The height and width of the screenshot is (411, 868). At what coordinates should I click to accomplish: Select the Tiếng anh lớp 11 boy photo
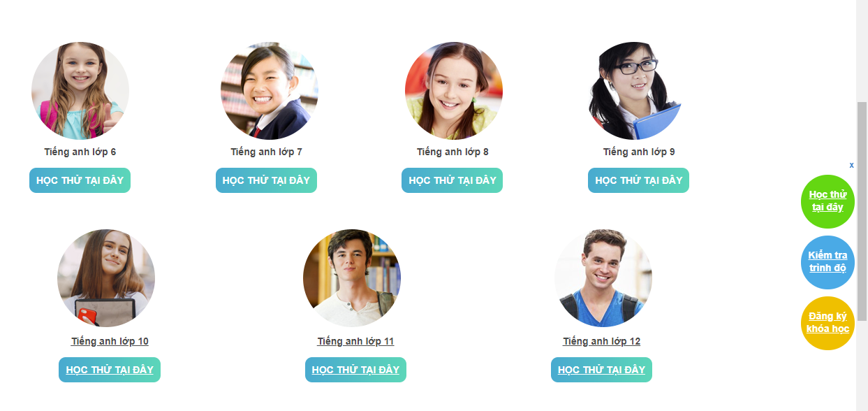pyautogui.click(x=352, y=278)
